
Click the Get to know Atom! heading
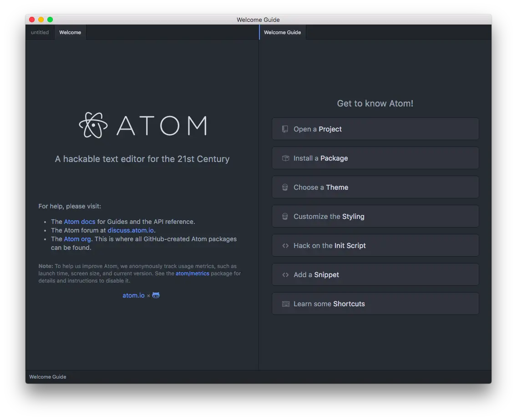pyautogui.click(x=375, y=103)
